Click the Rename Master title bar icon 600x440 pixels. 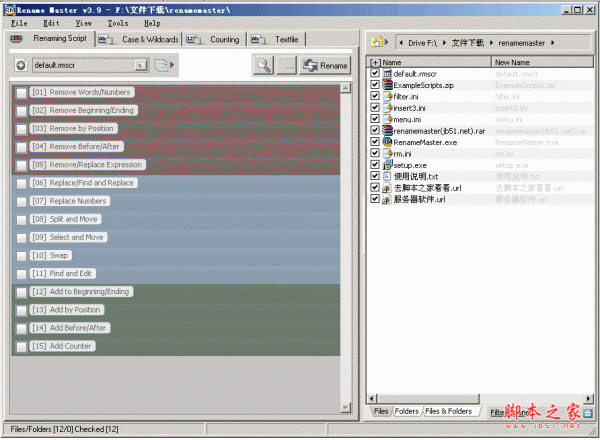pyautogui.click(x=10, y=10)
